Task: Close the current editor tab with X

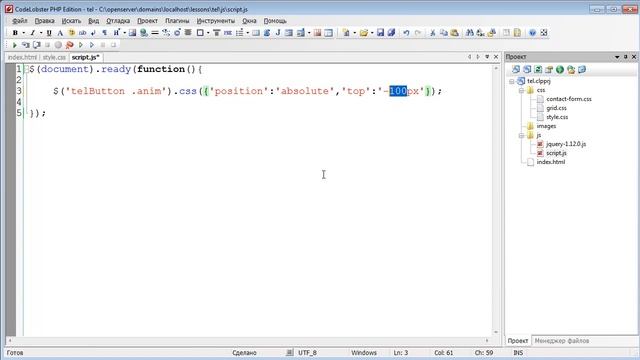Action: tap(496, 57)
